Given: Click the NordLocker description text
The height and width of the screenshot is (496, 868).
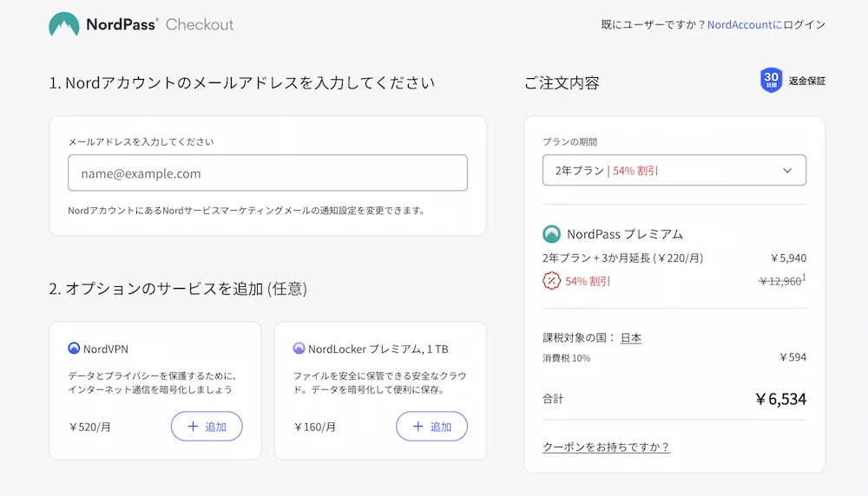Looking at the screenshot, I should (380, 382).
